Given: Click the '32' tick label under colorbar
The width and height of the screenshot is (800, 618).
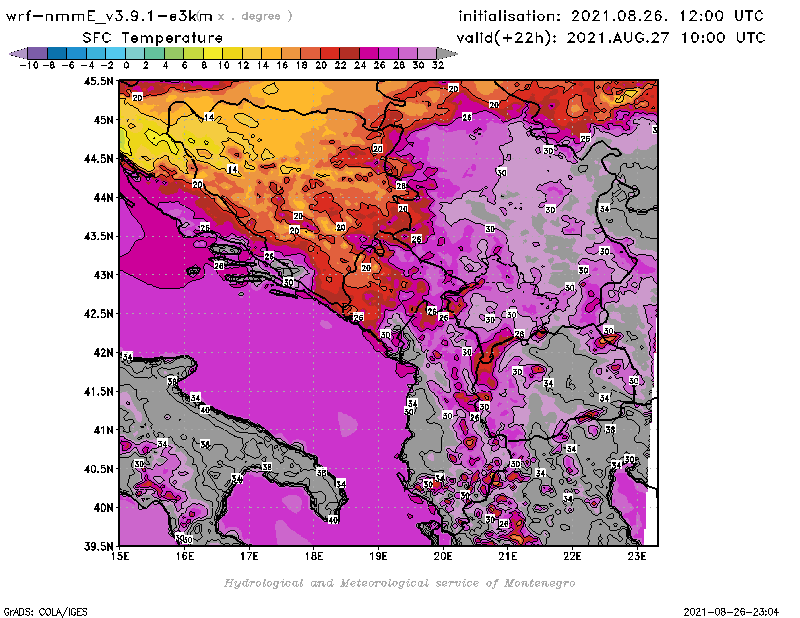Looking at the screenshot, I should 438,66.
